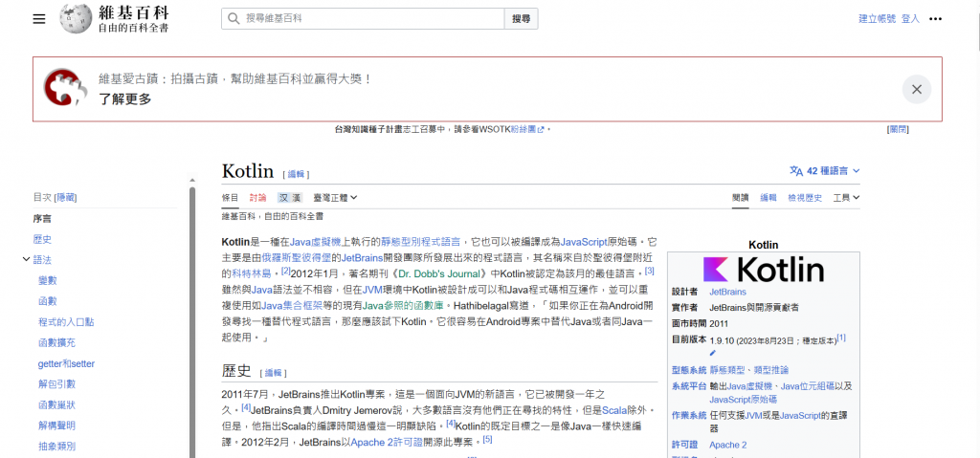The image size is (980, 458).
Task: Switch to the 條目 tab
Action: (230, 197)
